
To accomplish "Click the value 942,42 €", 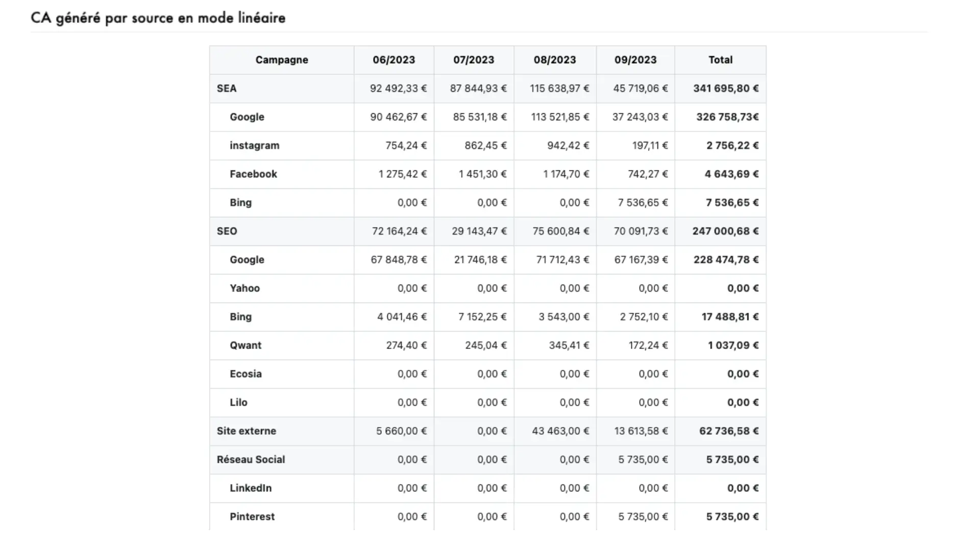I will [568, 145].
